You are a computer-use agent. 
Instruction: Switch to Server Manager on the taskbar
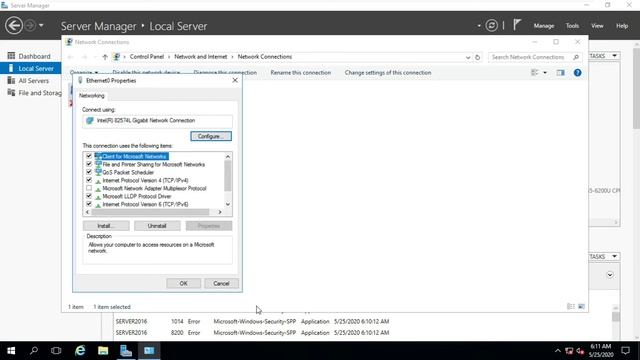(x=126, y=351)
